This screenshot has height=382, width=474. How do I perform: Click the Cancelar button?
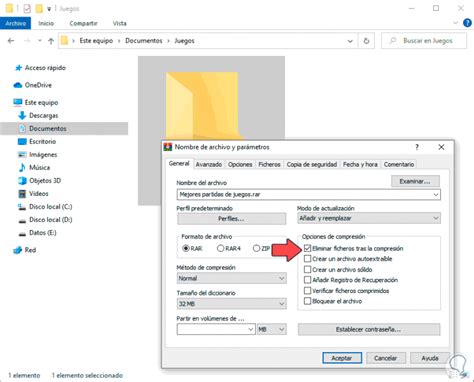click(386, 358)
